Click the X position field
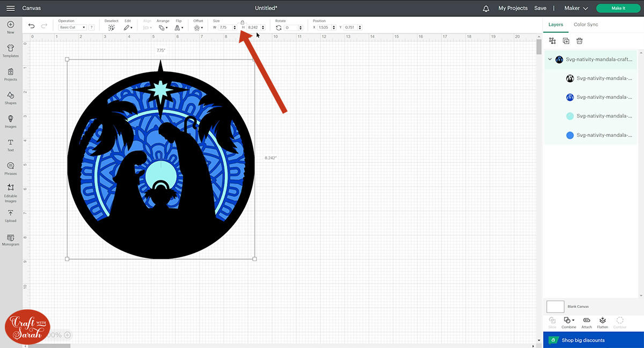 [x=324, y=27]
